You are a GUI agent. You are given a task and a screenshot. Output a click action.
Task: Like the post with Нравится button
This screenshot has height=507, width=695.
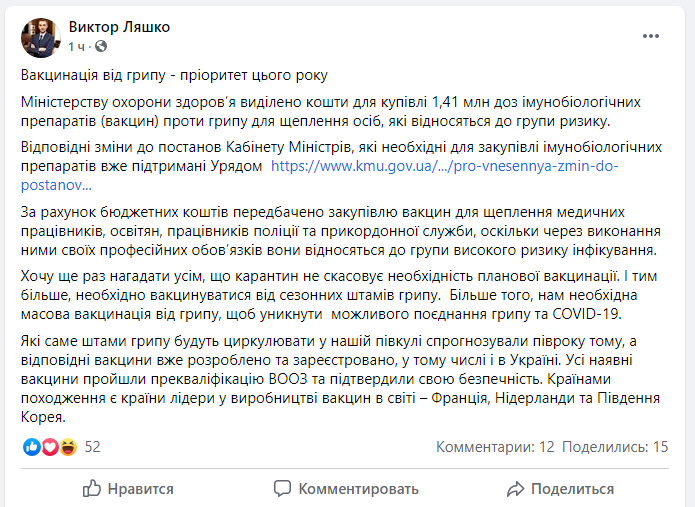tap(128, 489)
